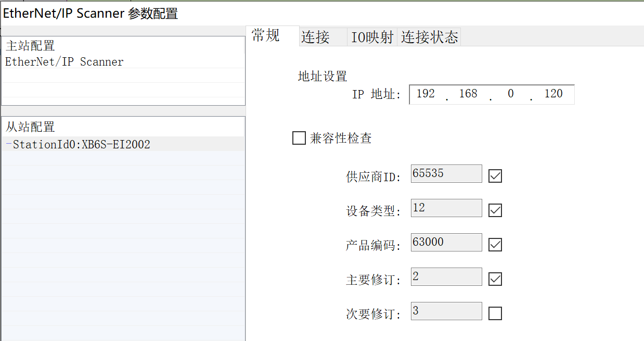Image resolution: width=644 pixels, height=341 pixels.
Task: Click the 主站配置 header
Action: pos(30,46)
